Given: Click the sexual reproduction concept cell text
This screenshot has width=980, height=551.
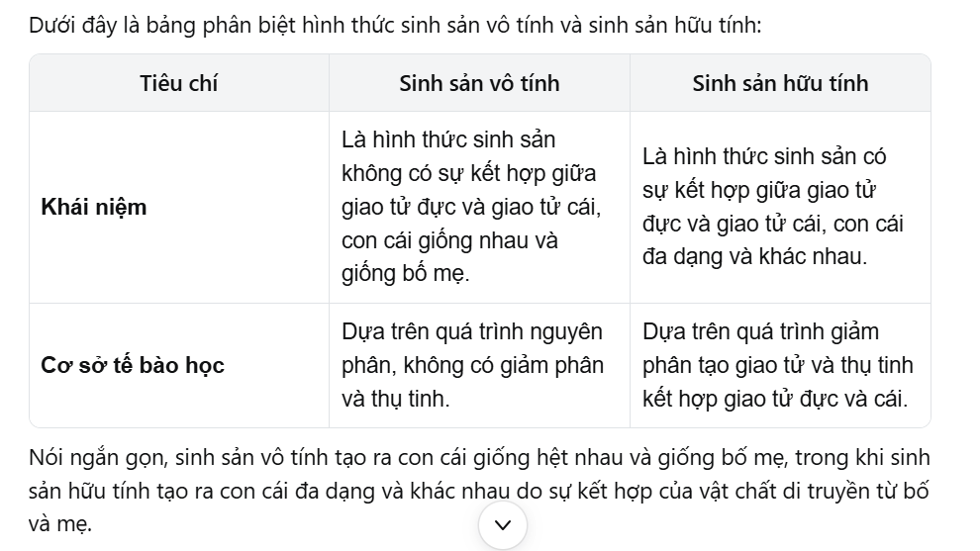Looking at the screenshot, I should [x=773, y=207].
